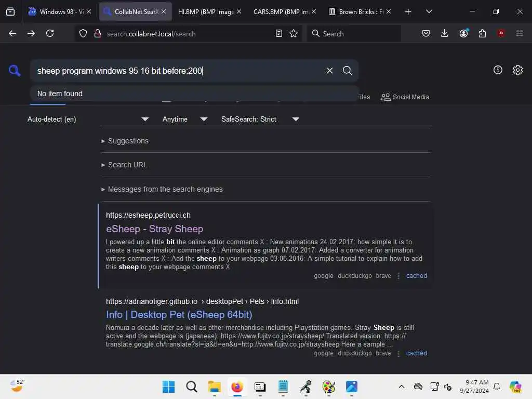This screenshot has height=399, width=532.
Task: Clear the search query with X
Action: [x=329, y=71]
